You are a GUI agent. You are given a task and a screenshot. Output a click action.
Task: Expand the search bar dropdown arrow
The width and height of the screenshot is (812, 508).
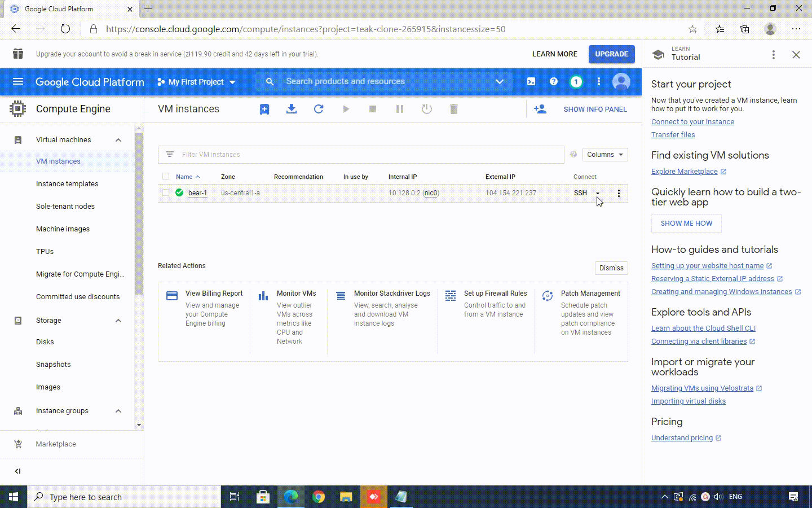(x=500, y=81)
